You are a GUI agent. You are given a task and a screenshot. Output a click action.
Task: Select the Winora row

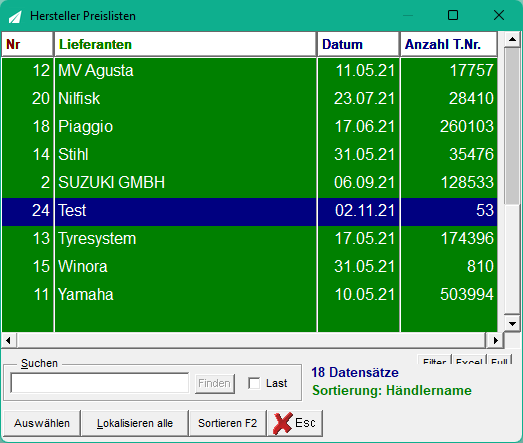249,267
